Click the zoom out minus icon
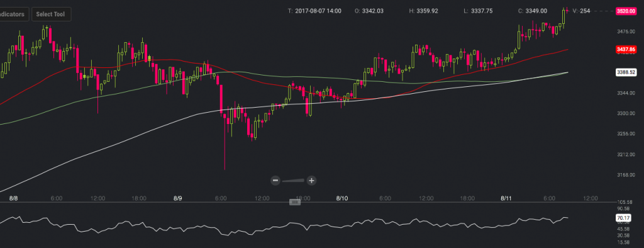 click(275, 180)
